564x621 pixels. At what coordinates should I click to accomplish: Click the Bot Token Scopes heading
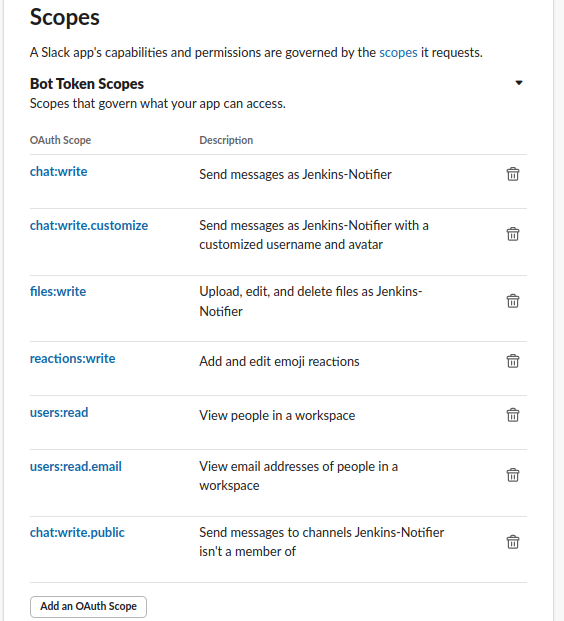click(x=87, y=84)
